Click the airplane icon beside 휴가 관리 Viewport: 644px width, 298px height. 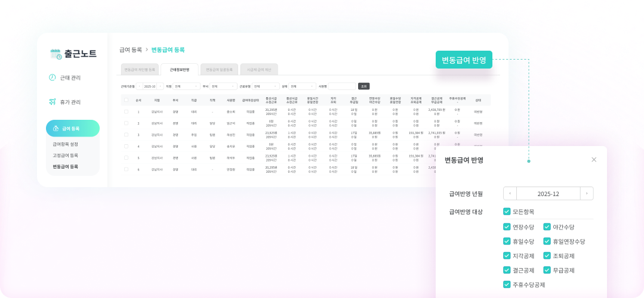point(53,102)
